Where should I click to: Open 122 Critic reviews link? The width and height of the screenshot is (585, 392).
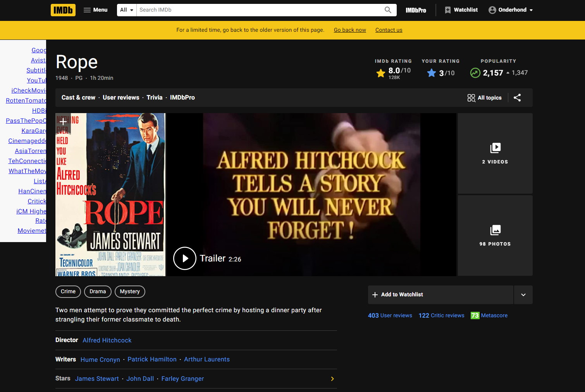tap(441, 316)
